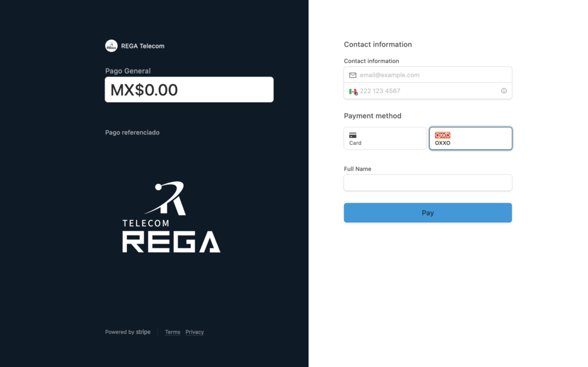Open the Terms link
The height and width of the screenshot is (367, 588).
172,332
